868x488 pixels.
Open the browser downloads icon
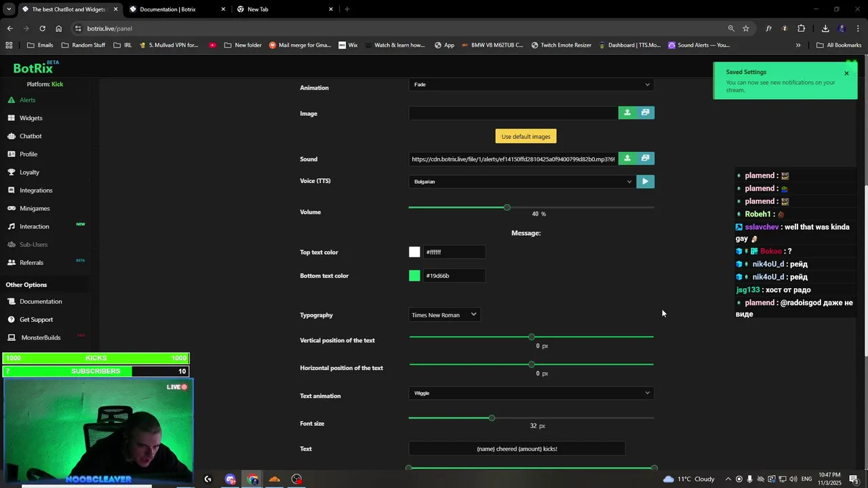[825, 28]
